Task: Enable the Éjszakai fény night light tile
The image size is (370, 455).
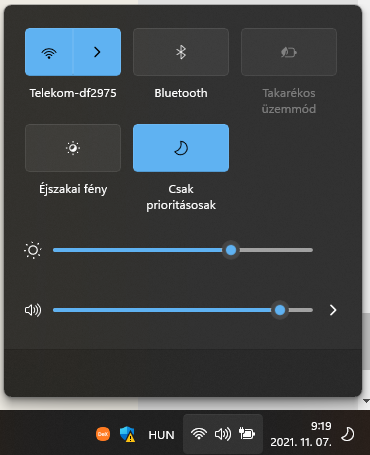Action: coord(73,148)
